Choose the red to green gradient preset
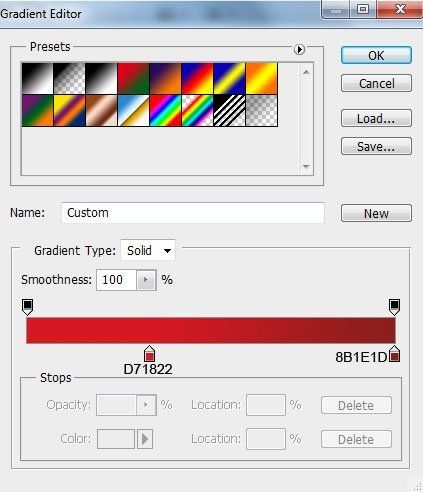This screenshot has height=492, width=423. coord(134,78)
